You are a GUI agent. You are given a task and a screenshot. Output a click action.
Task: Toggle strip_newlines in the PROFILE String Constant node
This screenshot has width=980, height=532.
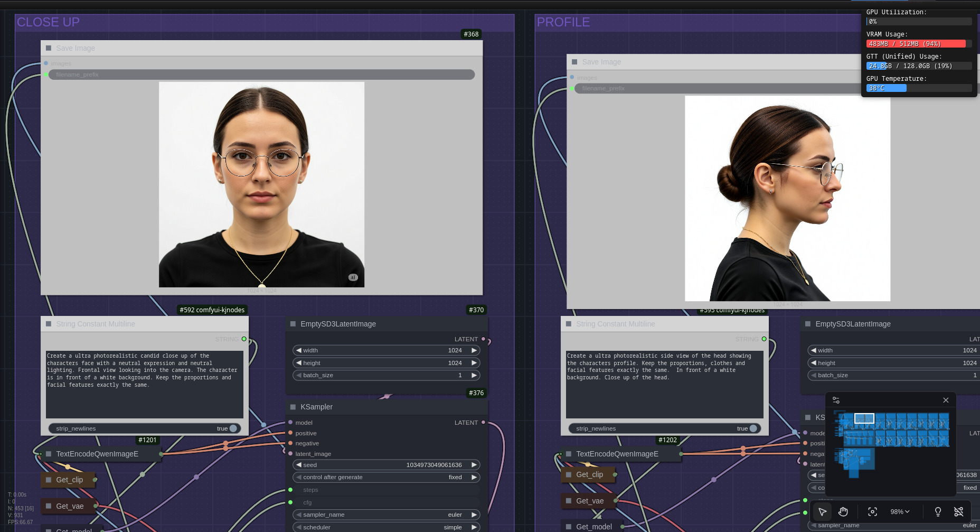click(753, 428)
